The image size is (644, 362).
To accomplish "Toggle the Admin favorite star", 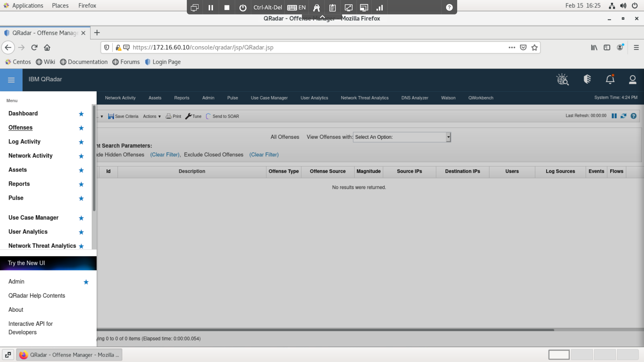I will coord(86,282).
